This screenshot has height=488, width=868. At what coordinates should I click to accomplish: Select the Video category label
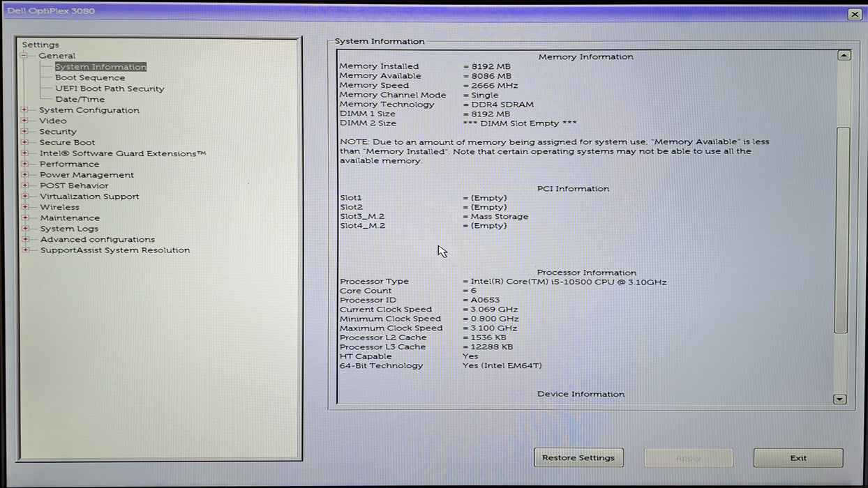53,121
